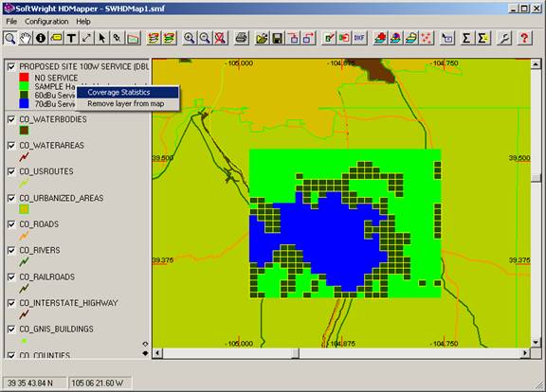Click the yellow CO_URBANIZED_AREAS swatch

coord(24,209)
